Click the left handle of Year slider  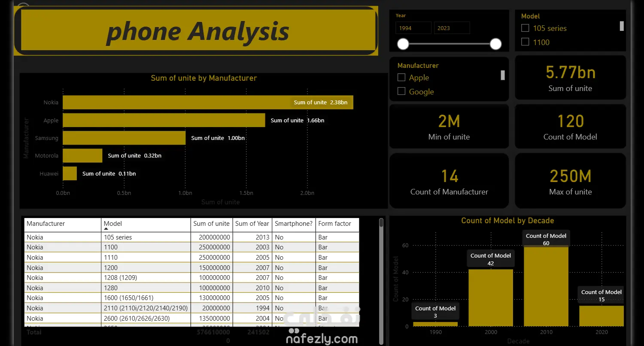point(403,44)
